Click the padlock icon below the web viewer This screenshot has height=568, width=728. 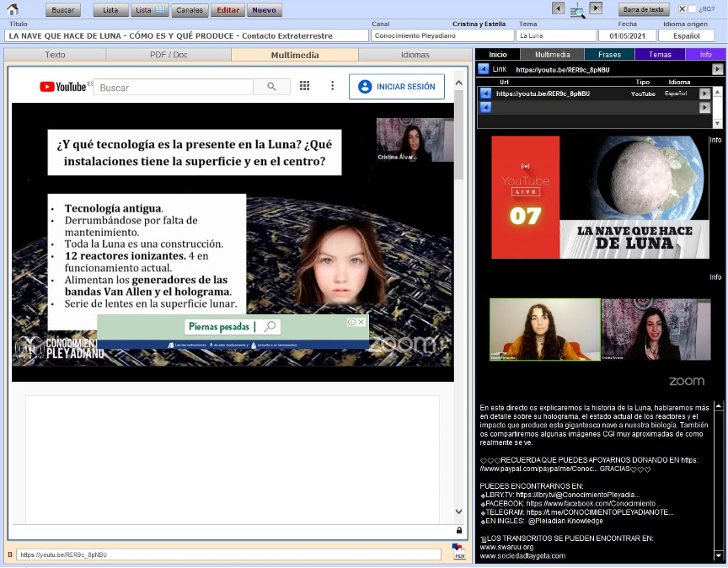(x=458, y=530)
